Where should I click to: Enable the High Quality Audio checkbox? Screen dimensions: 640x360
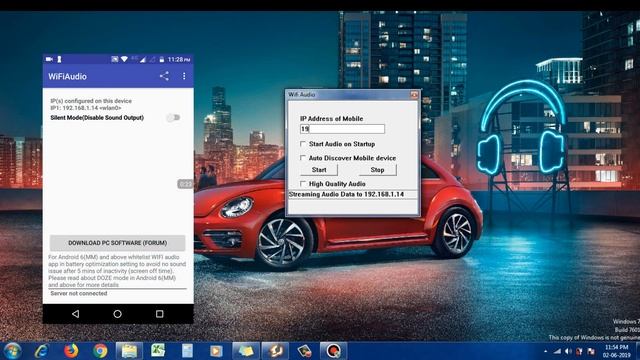pyautogui.click(x=303, y=184)
